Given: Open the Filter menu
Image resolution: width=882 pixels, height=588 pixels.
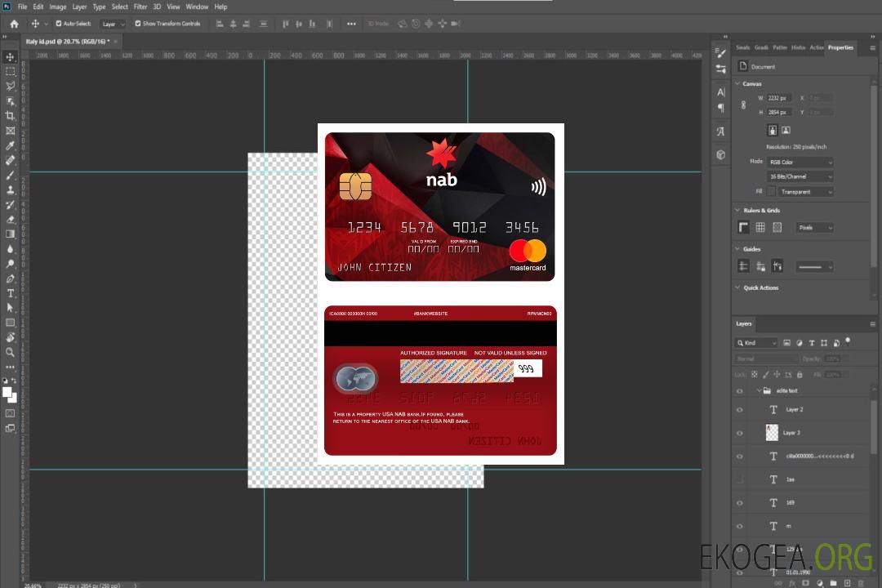Looking at the screenshot, I should (140, 7).
